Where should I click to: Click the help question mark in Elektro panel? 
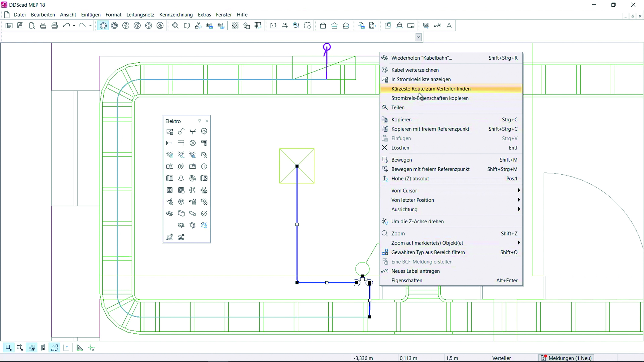pos(199,121)
